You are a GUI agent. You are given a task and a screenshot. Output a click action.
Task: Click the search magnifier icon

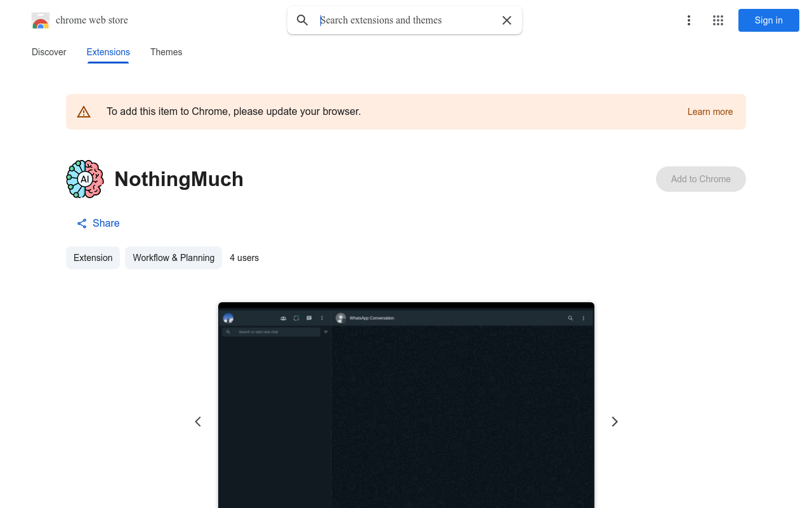[x=303, y=20]
